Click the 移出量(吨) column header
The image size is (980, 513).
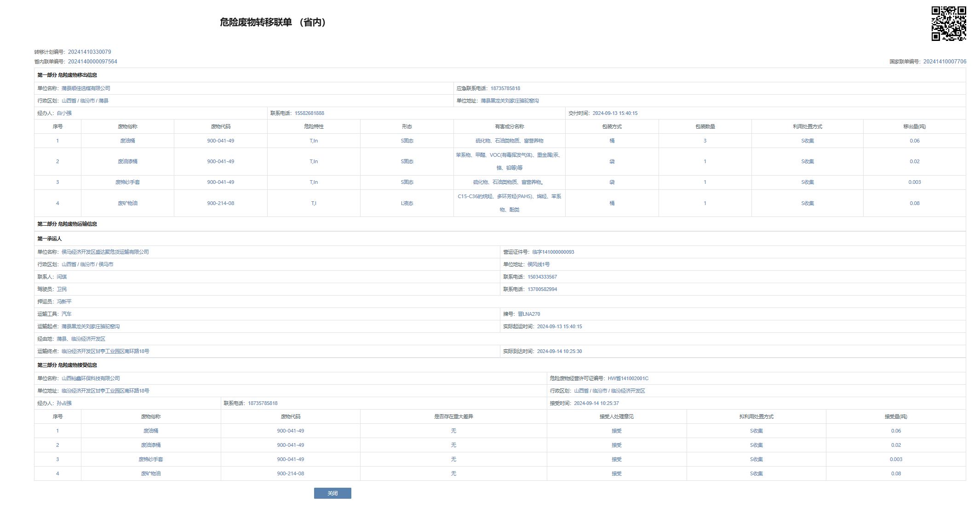[914, 126]
